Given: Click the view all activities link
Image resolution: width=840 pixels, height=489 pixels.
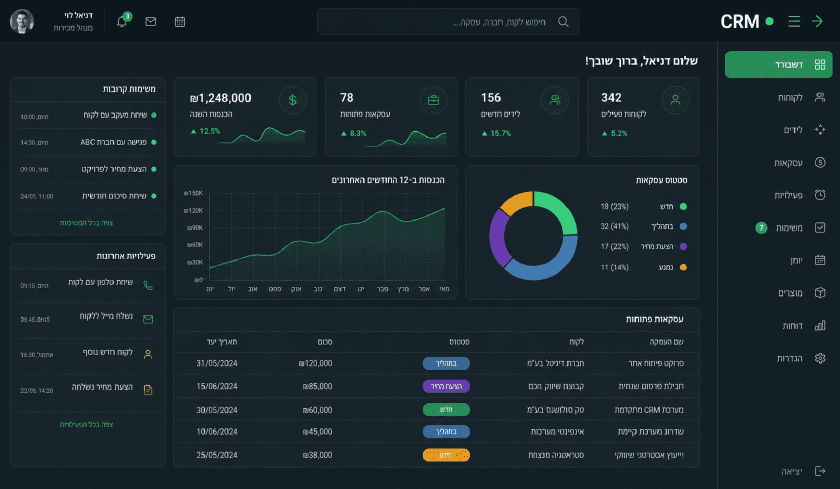Looking at the screenshot, I should coord(87,425).
